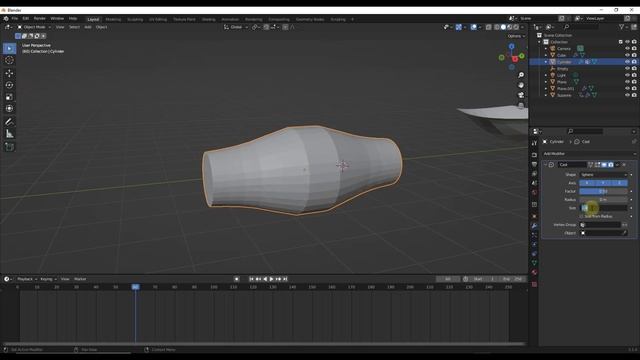Open the Render properties tab
This screenshot has height=360, width=640.
pyautogui.click(x=534, y=155)
